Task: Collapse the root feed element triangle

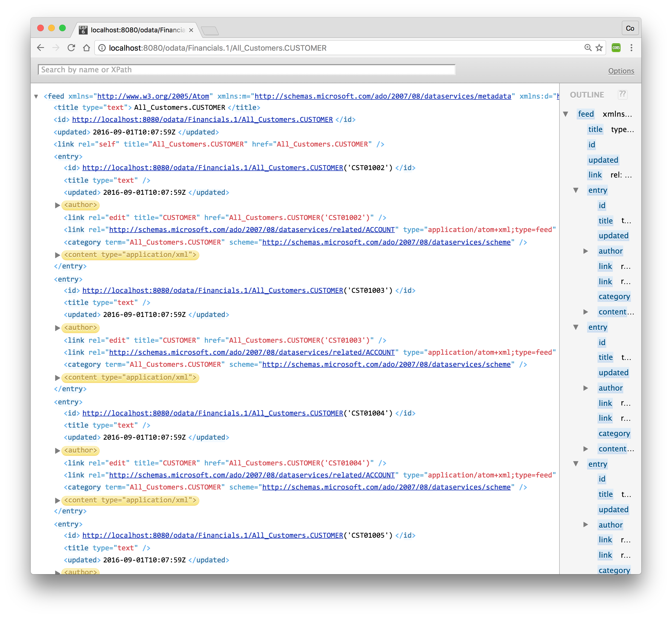Action: click(36, 97)
